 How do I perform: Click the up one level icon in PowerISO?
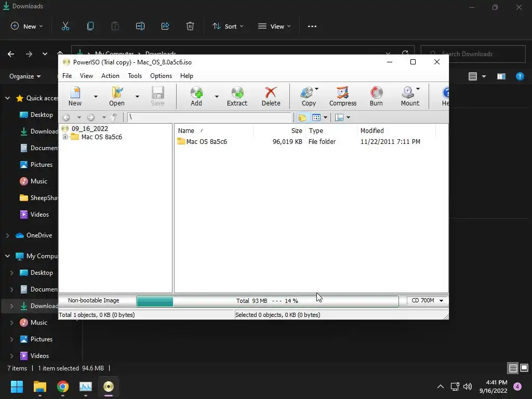(x=115, y=117)
